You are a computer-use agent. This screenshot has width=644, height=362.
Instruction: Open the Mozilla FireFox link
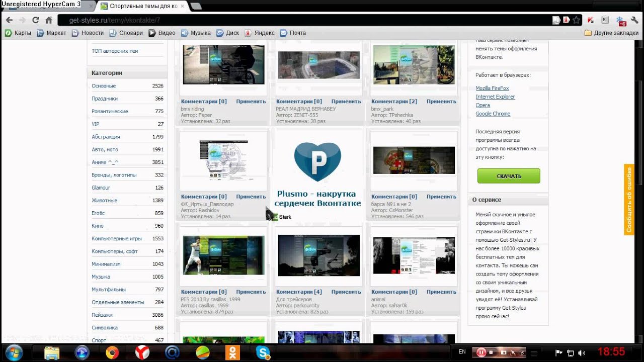(492, 88)
